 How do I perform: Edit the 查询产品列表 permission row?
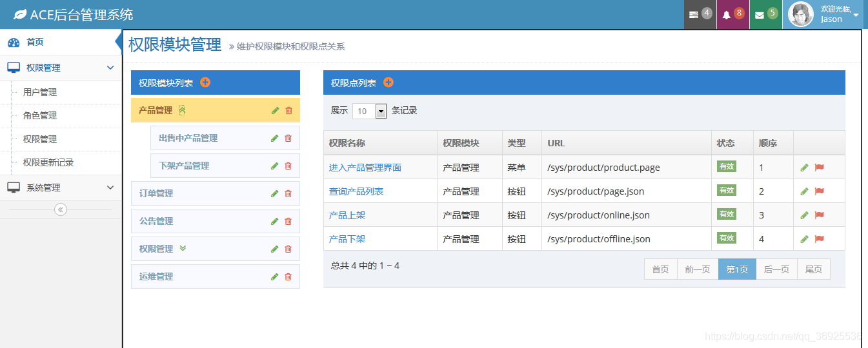(804, 191)
